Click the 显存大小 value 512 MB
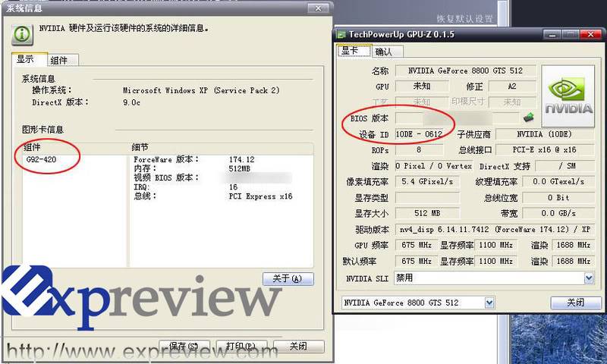This screenshot has height=364, width=607. point(427,213)
